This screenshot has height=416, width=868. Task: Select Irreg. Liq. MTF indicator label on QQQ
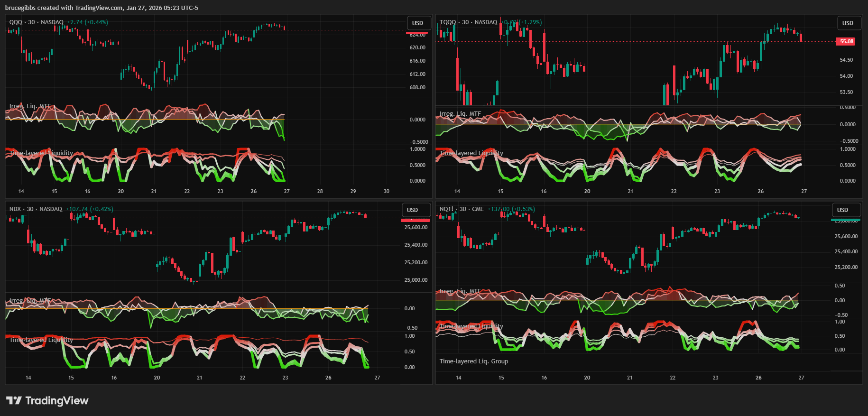(x=30, y=106)
